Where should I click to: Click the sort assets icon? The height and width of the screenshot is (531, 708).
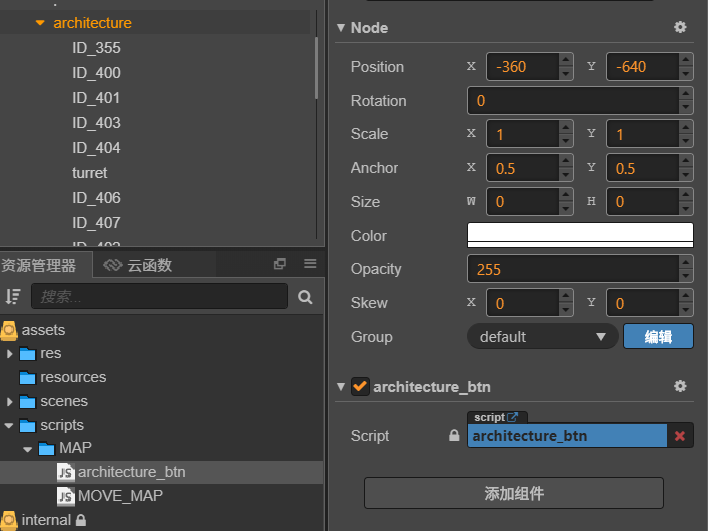click(13, 296)
